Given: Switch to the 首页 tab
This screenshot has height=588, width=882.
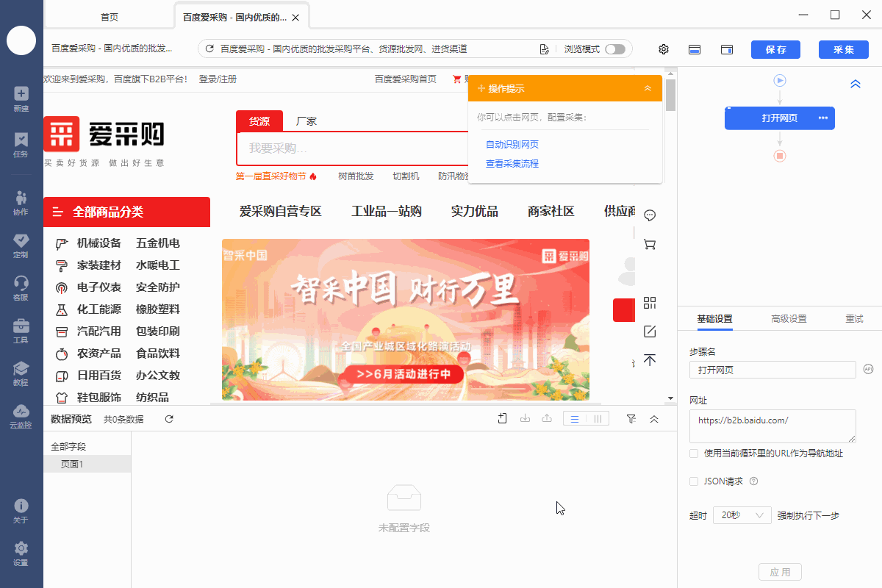Looking at the screenshot, I should (x=110, y=17).
